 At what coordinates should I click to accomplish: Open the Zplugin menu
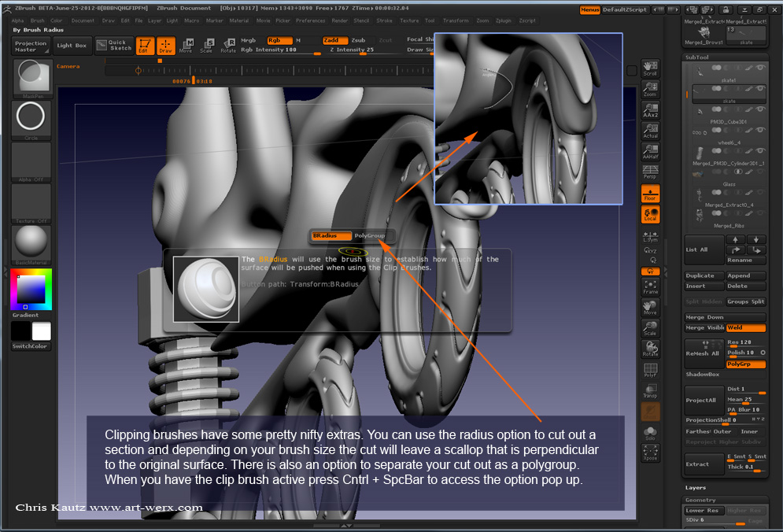(504, 21)
